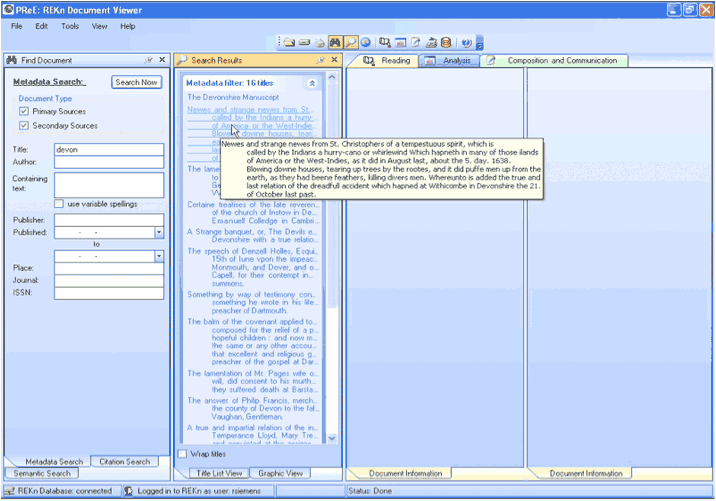Click the logged-in user status icon
716x501 pixels.
(x=129, y=491)
